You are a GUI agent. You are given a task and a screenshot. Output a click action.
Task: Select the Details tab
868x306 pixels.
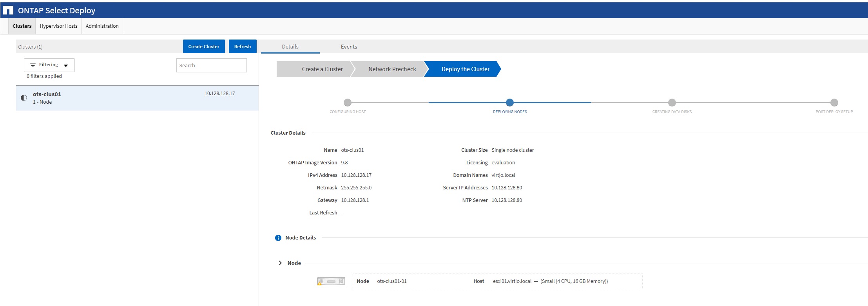coord(290,47)
